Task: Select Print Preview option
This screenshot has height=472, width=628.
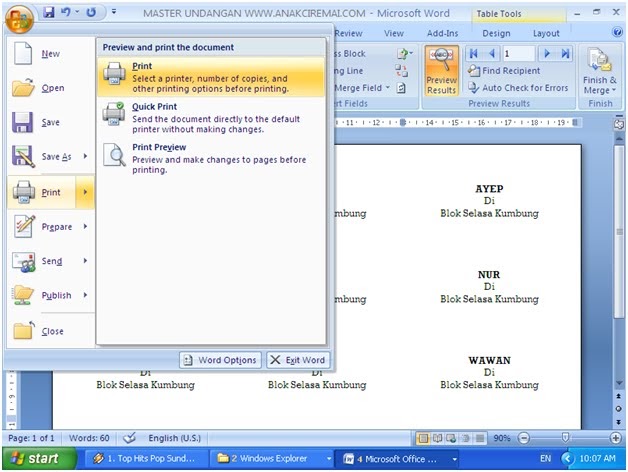Action: pos(211,158)
